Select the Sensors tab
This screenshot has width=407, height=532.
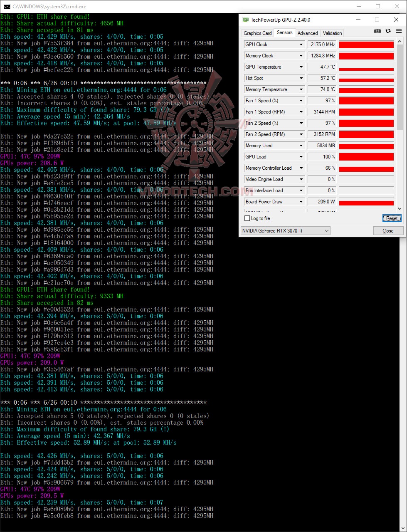(x=284, y=32)
